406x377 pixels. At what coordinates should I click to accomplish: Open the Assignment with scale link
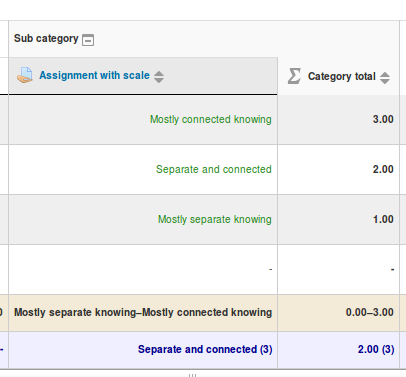pyautogui.click(x=94, y=75)
